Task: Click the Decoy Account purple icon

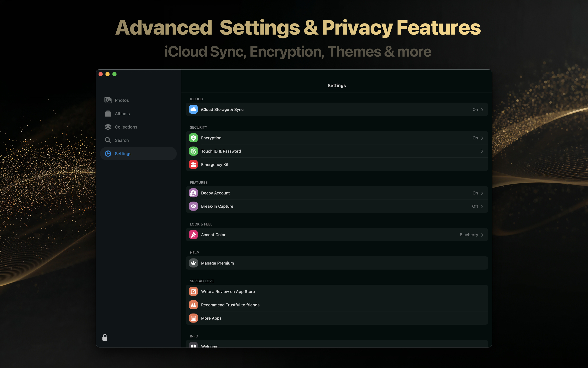Action: (x=193, y=193)
